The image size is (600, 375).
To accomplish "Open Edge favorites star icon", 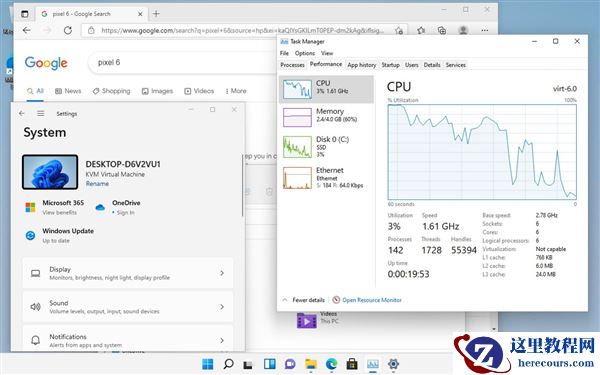I will 421,30.
